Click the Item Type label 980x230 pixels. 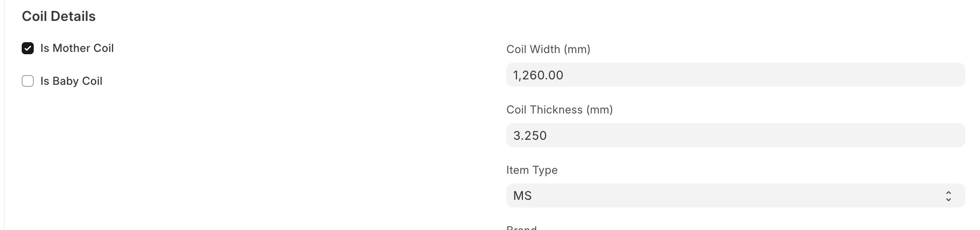point(532,170)
